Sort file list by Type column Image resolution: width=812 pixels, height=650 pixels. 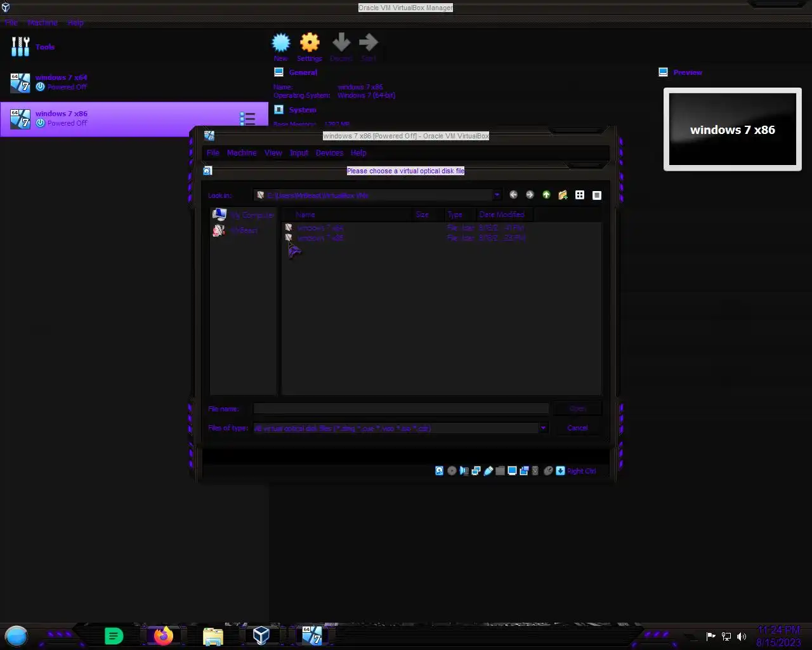[x=460, y=215]
